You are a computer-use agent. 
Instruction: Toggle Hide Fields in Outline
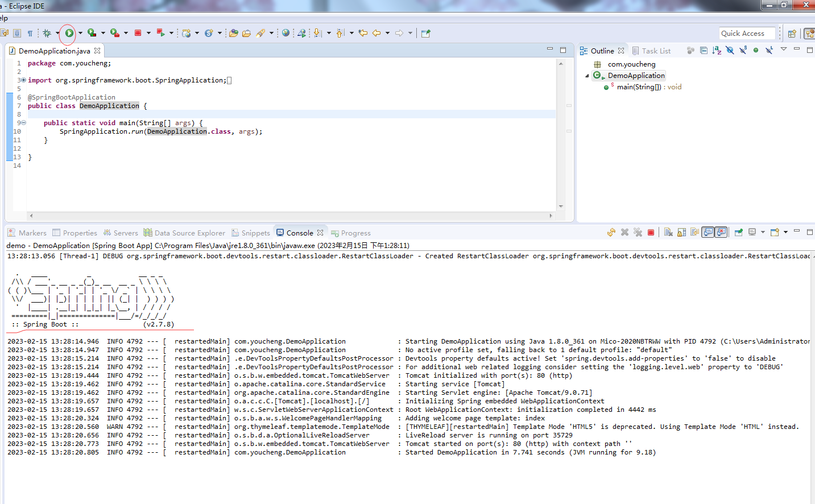pyautogui.click(x=730, y=50)
